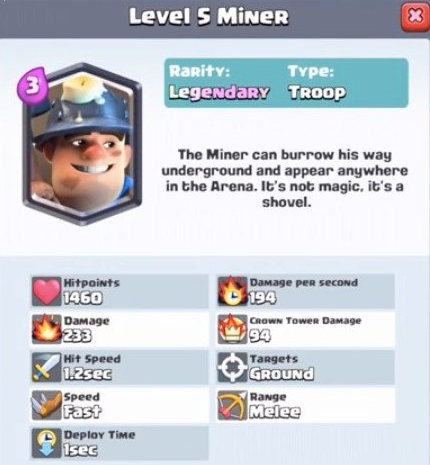Tap the Hit Speed sword icon

(47, 368)
